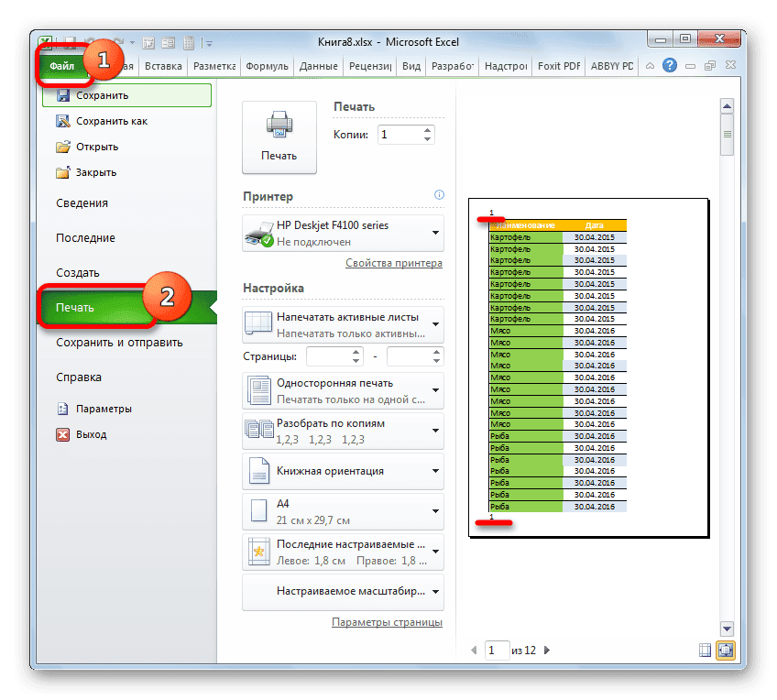Expand the Quick Access Toolbar customize arrow
The image size is (777, 700).
(208, 43)
